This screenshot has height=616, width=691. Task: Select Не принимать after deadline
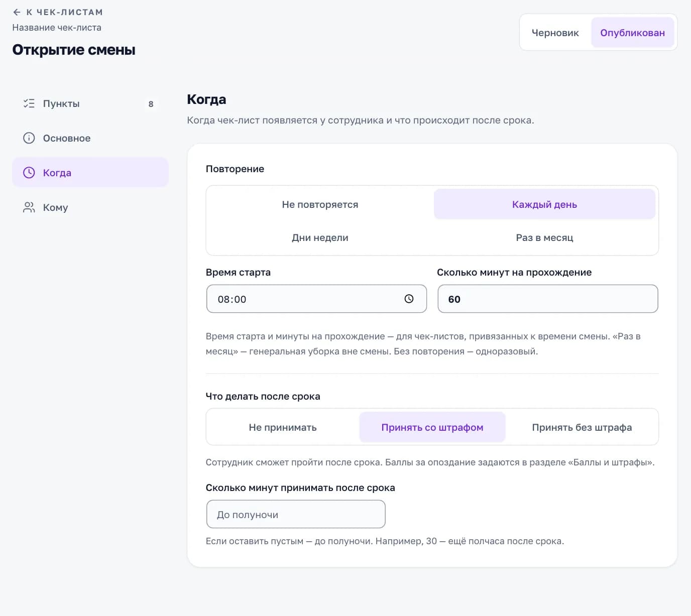click(283, 427)
